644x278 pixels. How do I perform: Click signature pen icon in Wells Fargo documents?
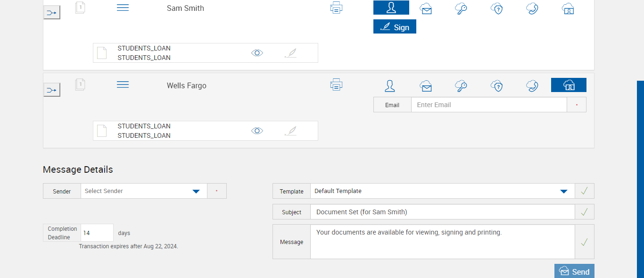tap(290, 131)
